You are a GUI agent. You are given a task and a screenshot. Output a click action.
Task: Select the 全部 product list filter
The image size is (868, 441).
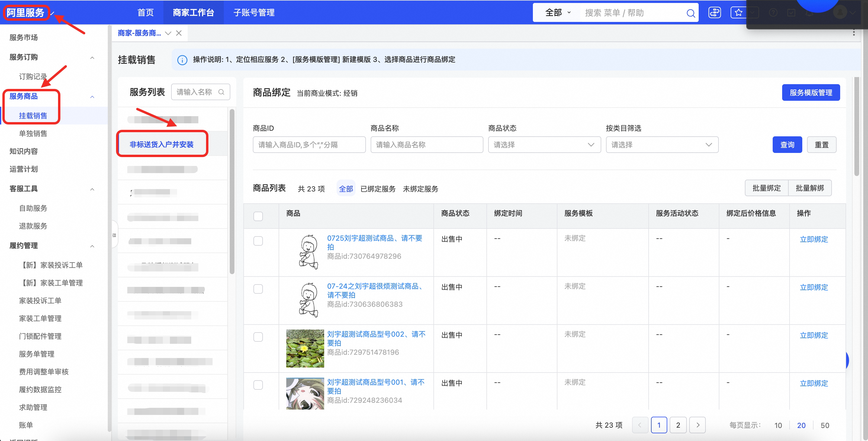tap(346, 188)
